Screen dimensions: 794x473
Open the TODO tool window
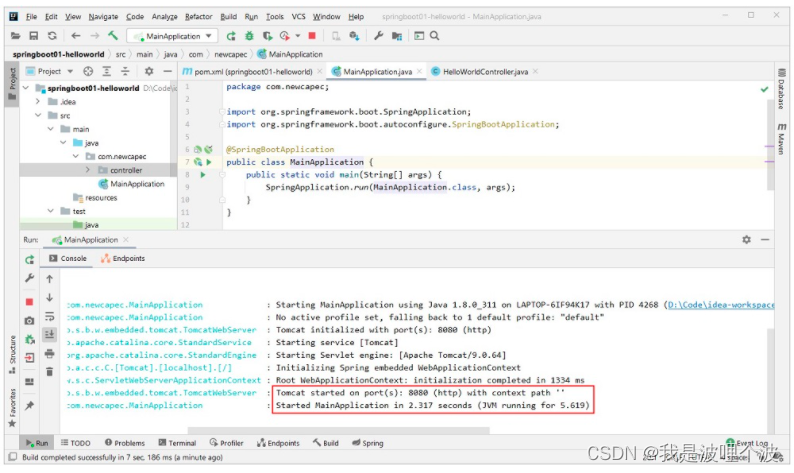[75, 443]
